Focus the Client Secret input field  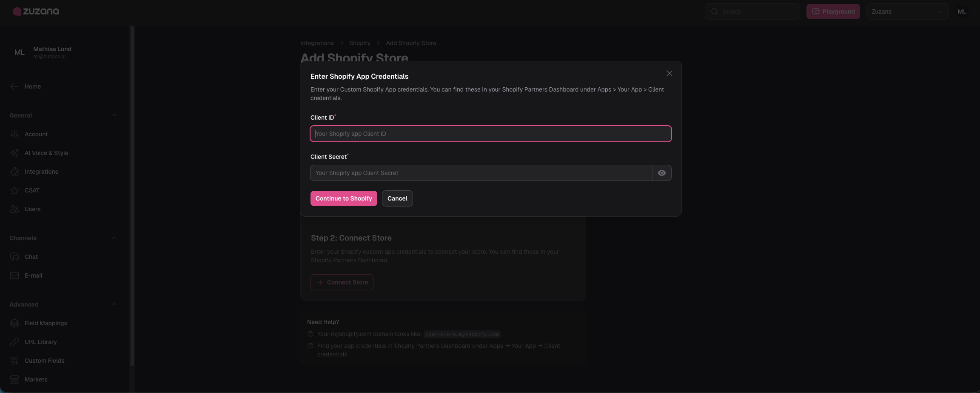481,173
